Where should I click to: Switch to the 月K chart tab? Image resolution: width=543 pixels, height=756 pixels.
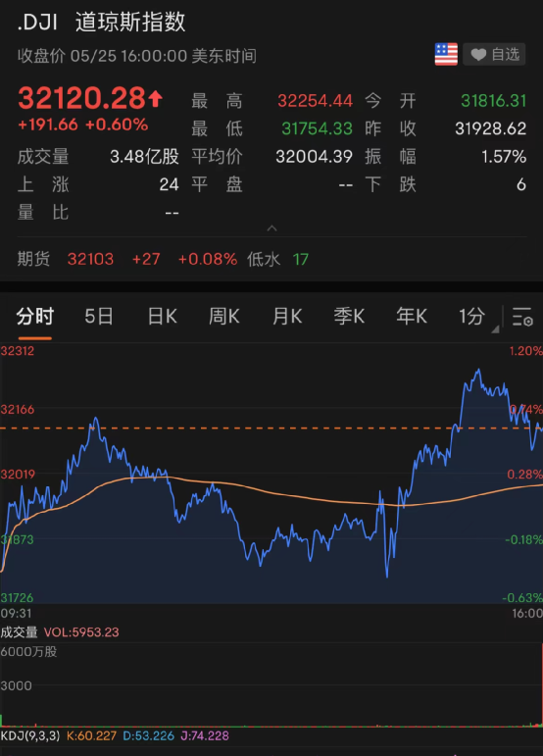tap(287, 317)
